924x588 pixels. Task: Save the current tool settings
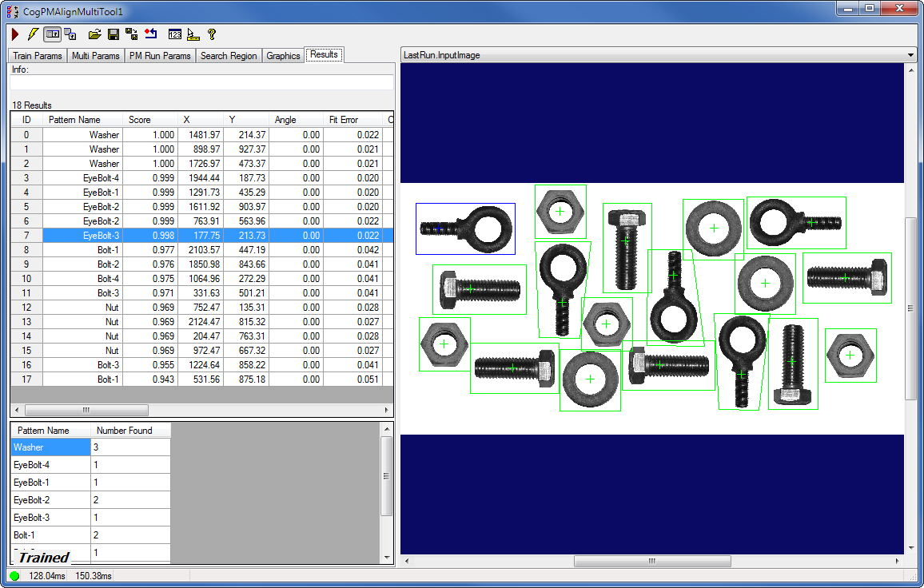(x=113, y=34)
